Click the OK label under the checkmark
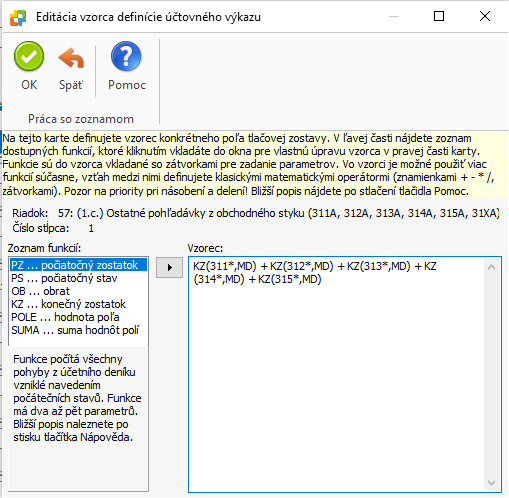This screenshot has width=509, height=498. click(x=29, y=85)
